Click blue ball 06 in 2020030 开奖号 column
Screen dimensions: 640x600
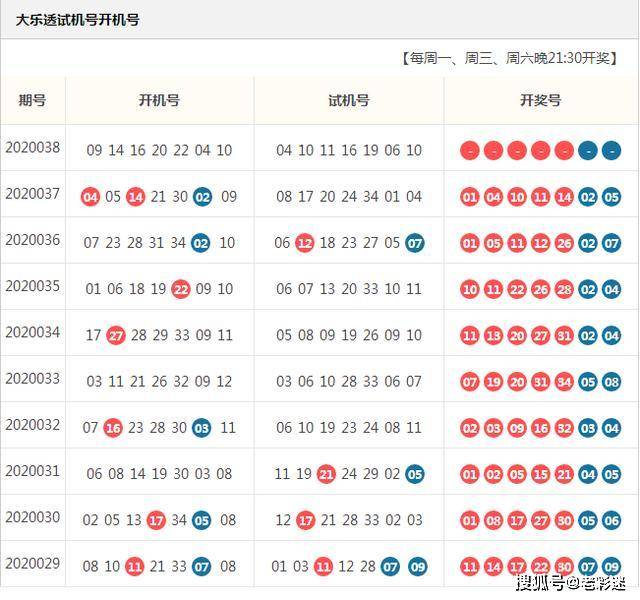coord(611,520)
